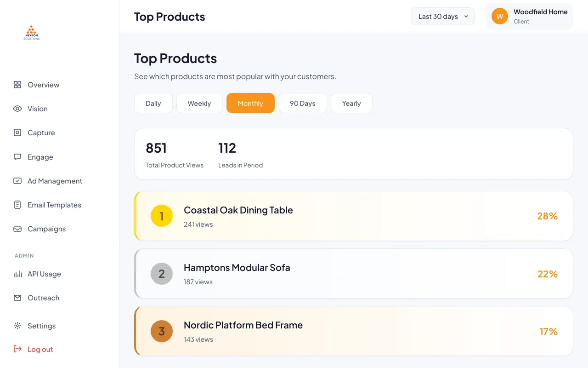Click the 241 views text
Screen dimensions: 588x368
[198, 224]
